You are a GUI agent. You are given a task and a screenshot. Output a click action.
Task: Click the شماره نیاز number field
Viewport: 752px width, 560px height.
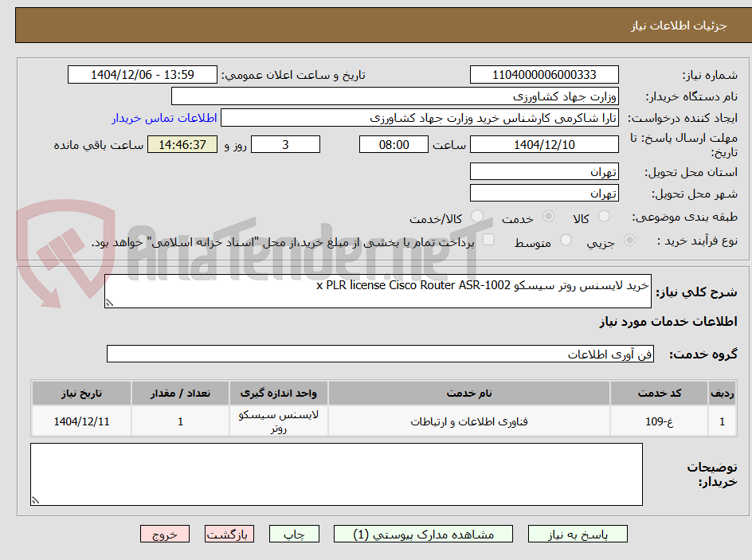pyautogui.click(x=544, y=75)
